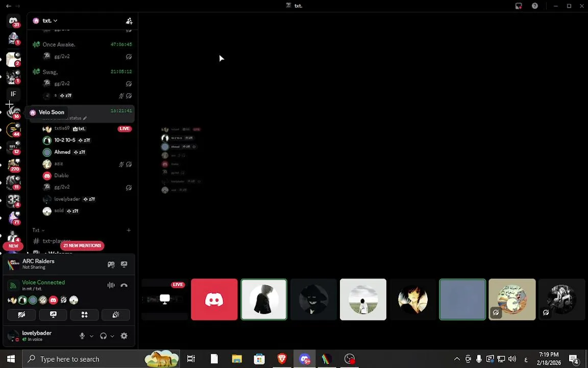Click ARC Raiders Not Sharing label
The image size is (588, 368).
[x=38, y=264]
